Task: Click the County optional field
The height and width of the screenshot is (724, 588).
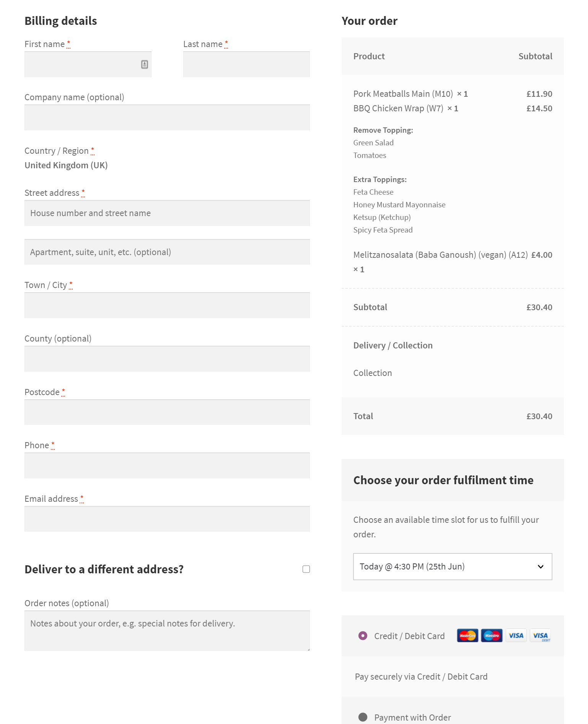Action: (167, 359)
